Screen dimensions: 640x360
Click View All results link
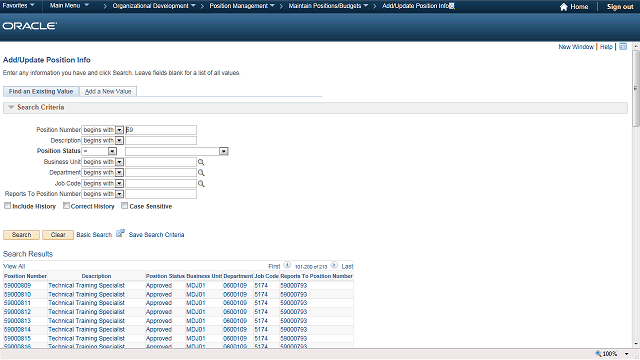[14, 267]
